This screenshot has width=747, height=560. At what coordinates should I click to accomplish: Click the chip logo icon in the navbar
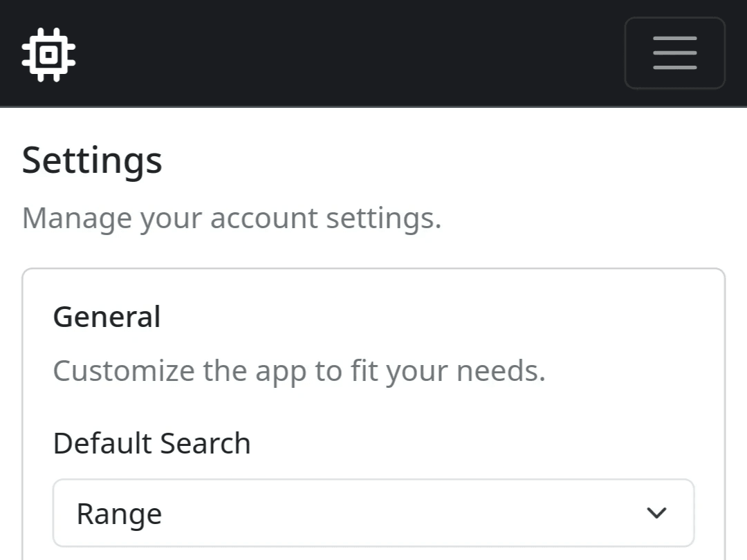[x=48, y=54]
